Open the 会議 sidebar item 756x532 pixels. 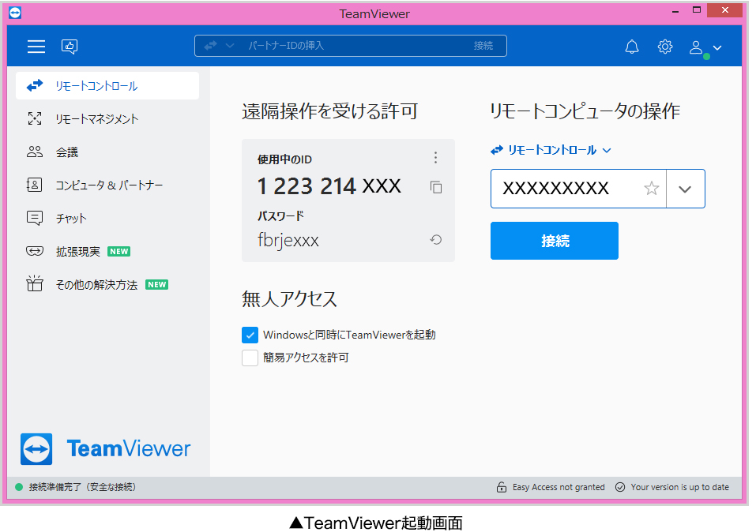66,152
